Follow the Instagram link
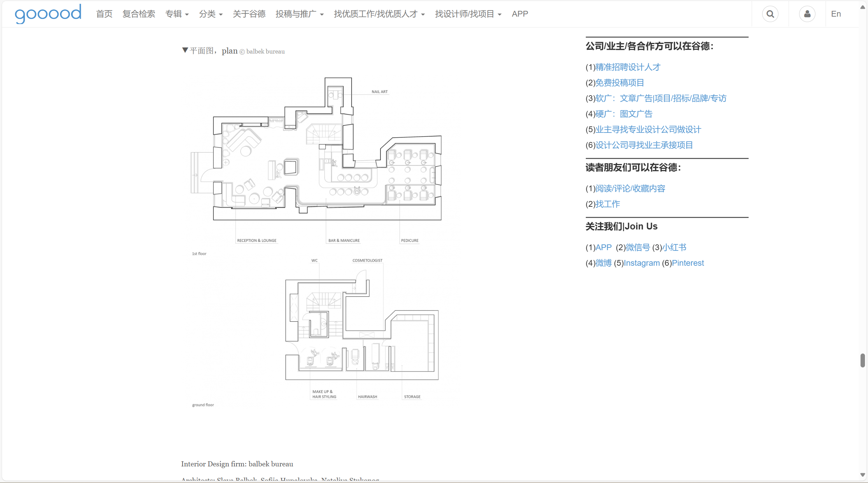This screenshot has height=483, width=868. [x=642, y=263]
